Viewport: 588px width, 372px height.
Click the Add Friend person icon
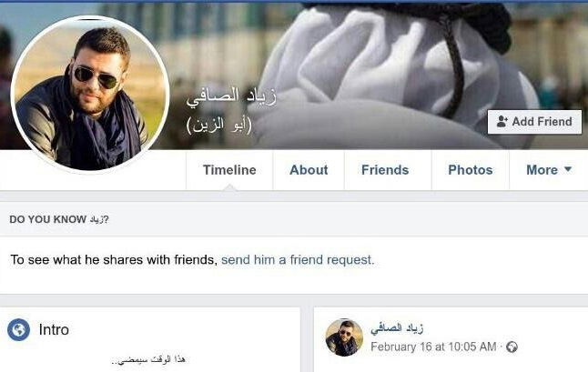tap(502, 121)
